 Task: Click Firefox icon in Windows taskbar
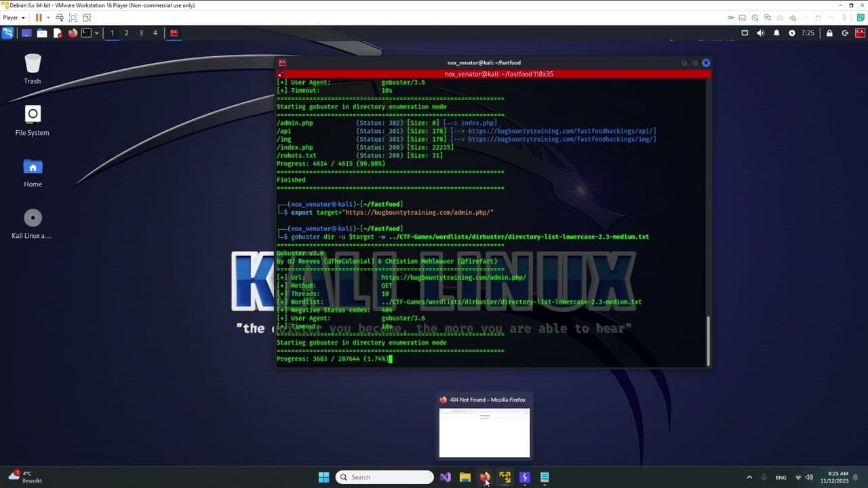[484, 477]
